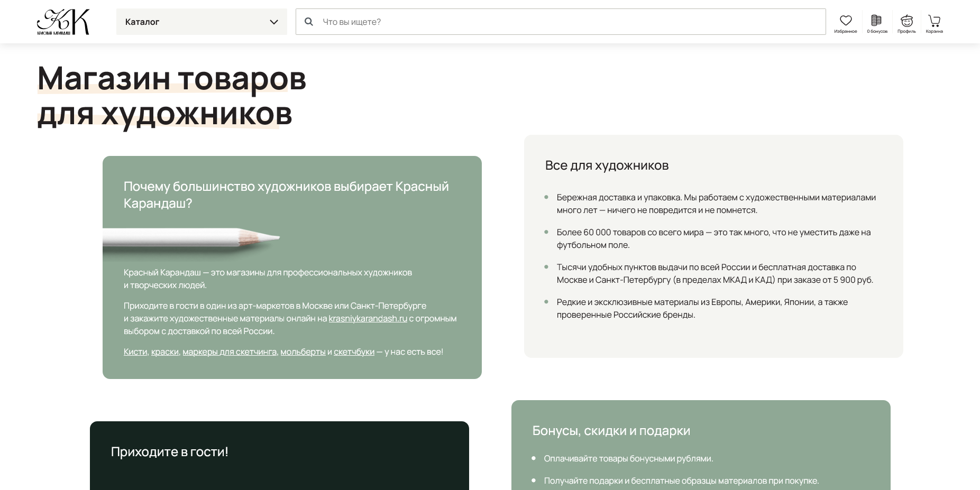This screenshot has height=490, width=980.
Task: Click the 'Бережная доставка и упаковка' bullet text
Action: (716, 204)
